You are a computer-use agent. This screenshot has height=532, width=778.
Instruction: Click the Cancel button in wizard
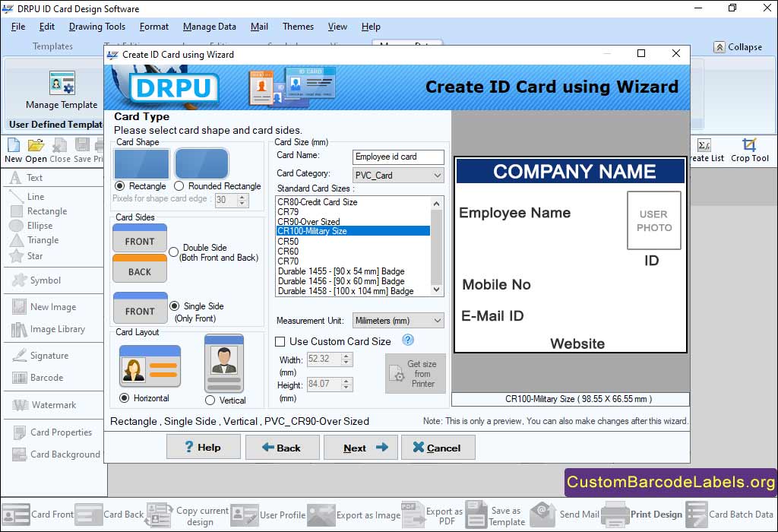point(438,448)
